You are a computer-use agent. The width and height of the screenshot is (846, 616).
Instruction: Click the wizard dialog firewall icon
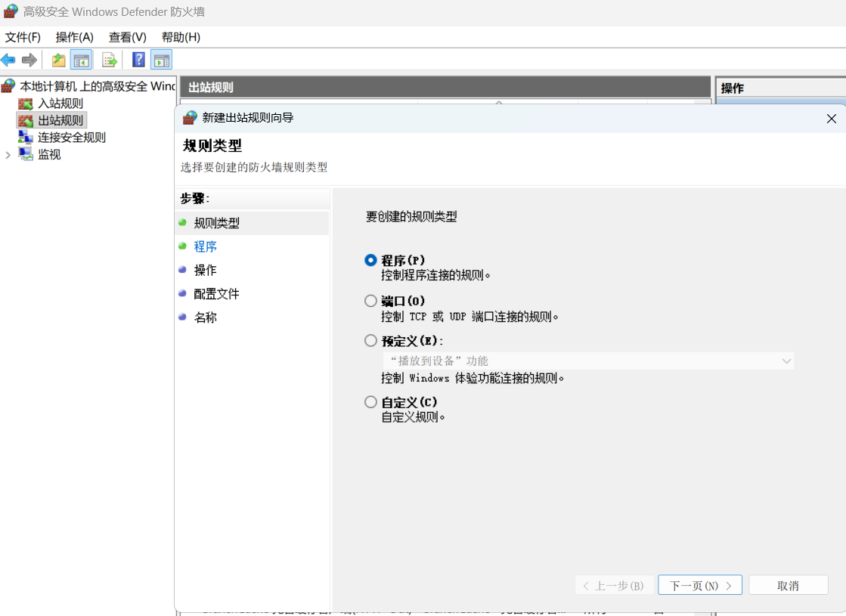[190, 118]
